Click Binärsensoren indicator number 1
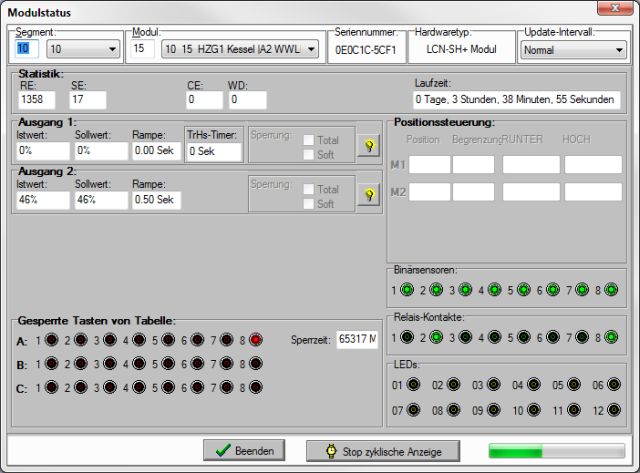The height and width of the screenshot is (473, 640). [x=407, y=291]
